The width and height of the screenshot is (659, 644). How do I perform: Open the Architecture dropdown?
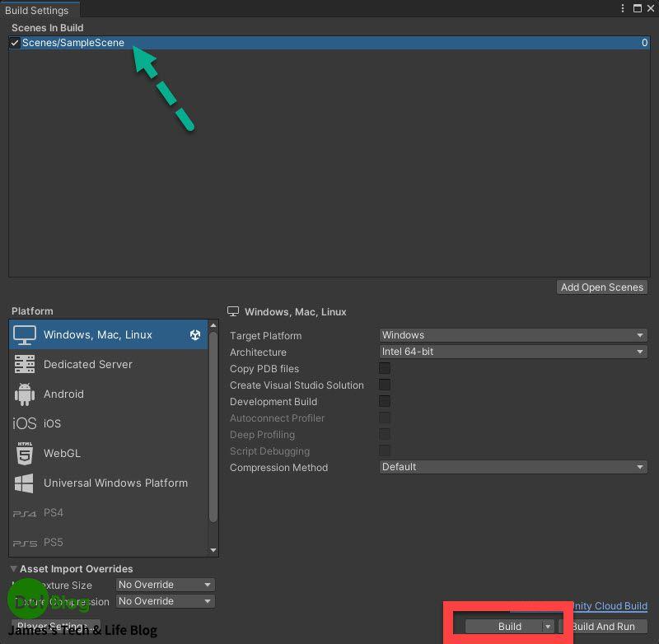pos(512,352)
